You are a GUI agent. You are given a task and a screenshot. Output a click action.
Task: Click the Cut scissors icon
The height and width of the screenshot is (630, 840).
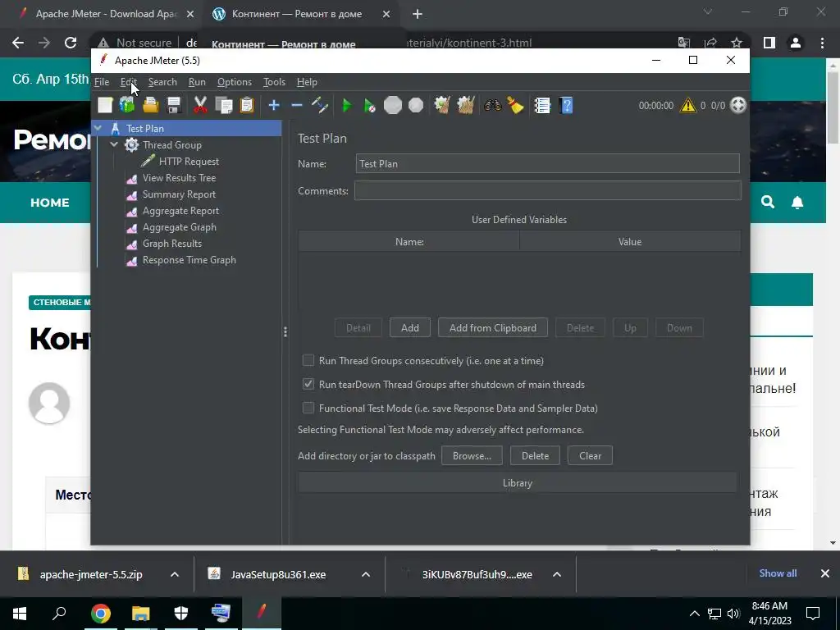[x=200, y=105]
